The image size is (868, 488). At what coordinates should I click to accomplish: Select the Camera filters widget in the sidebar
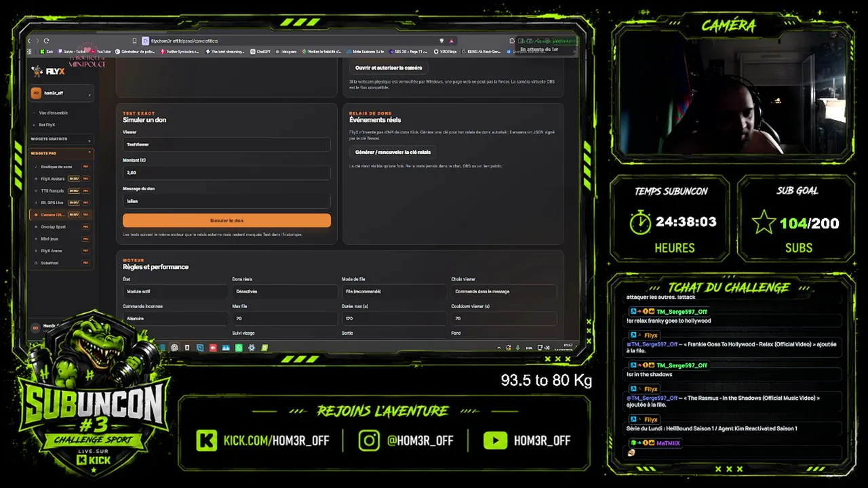tap(61, 215)
